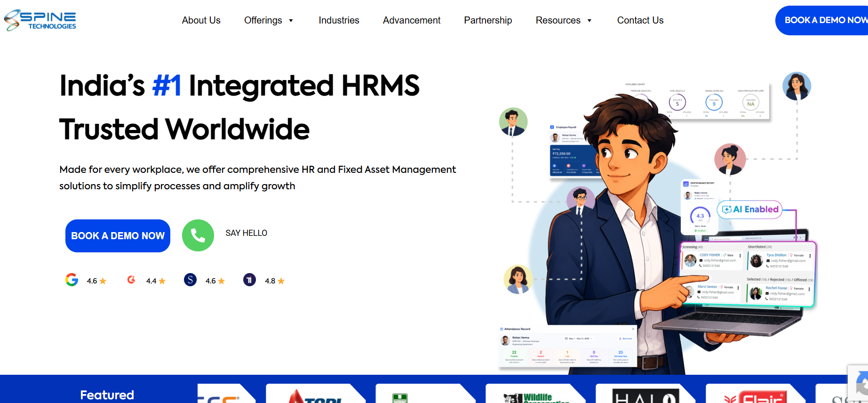The height and width of the screenshot is (403, 868).
Task: Click the star beside the S logo's 4.6
Action: [222, 281]
